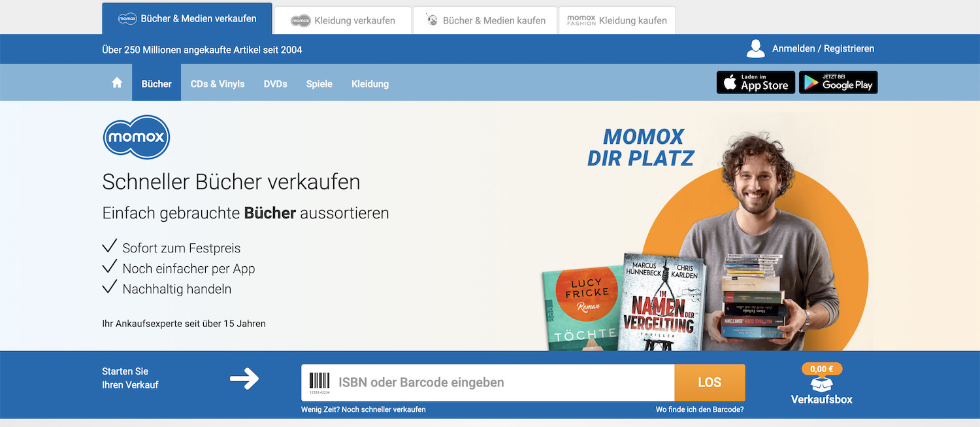This screenshot has width=980, height=427.
Task: Click Anmelden / Registrieren link
Action: (x=823, y=48)
